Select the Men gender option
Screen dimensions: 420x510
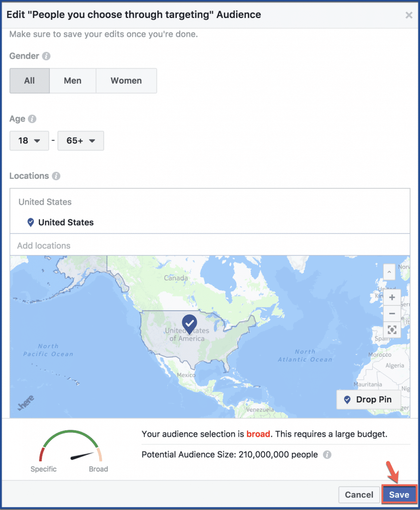pos(73,81)
